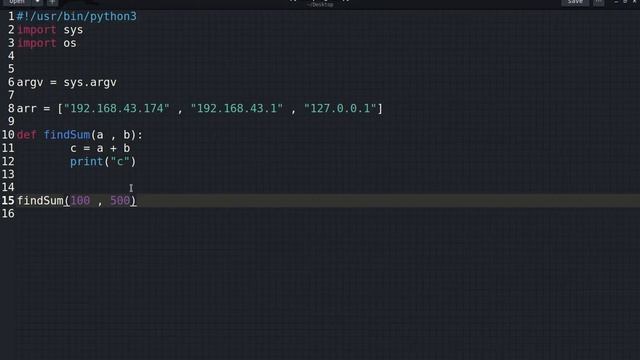The image size is (640, 360).
Task: Click the "def" keyword on line 10
Action: tap(27, 135)
